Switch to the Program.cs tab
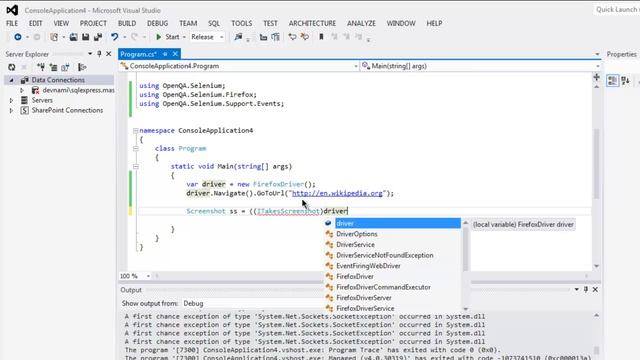 tap(138, 54)
